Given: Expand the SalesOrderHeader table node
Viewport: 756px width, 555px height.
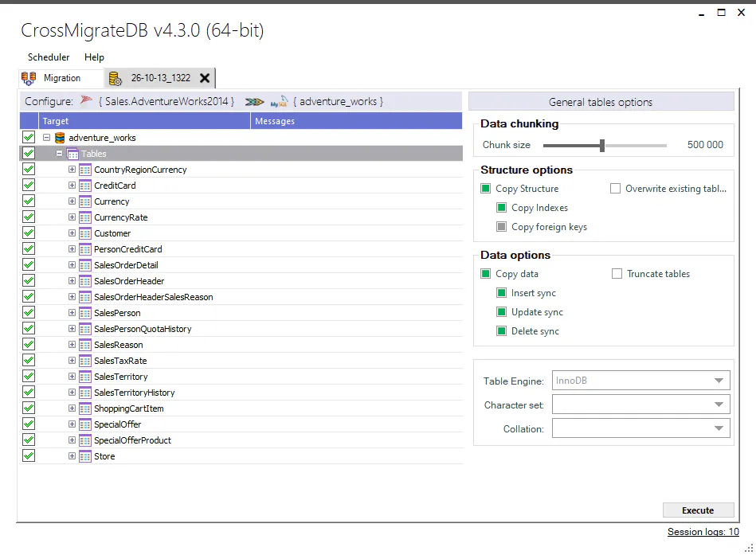Looking at the screenshot, I should click(72, 281).
